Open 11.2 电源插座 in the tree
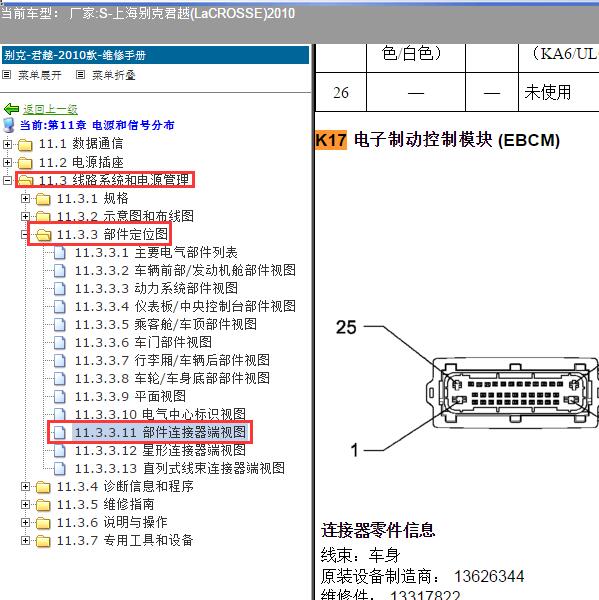Image resolution: width=599 pixels, height=600 pixels. [x=81, y=162]
